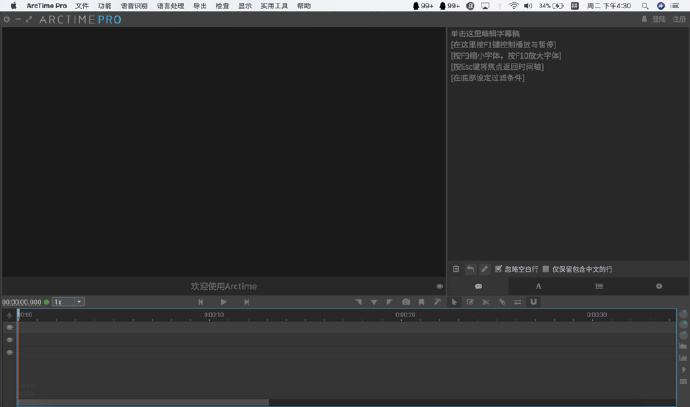Click the 00:00:00.000 timecode field
This screenshot has width=690, height=407.
22,302
